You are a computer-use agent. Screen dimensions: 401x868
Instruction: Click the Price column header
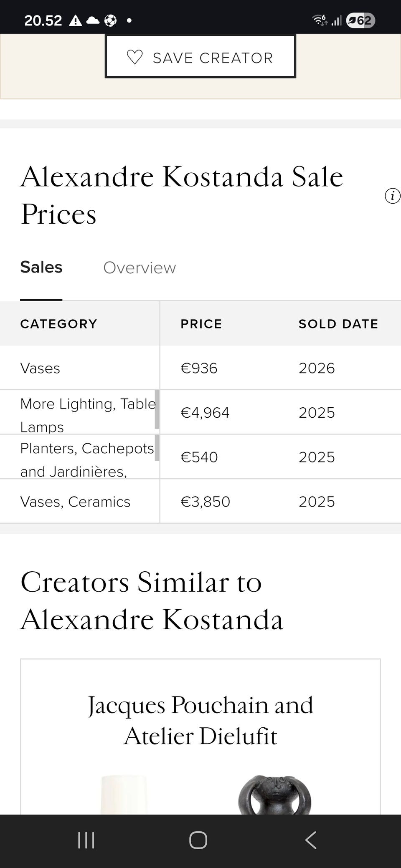201,324
